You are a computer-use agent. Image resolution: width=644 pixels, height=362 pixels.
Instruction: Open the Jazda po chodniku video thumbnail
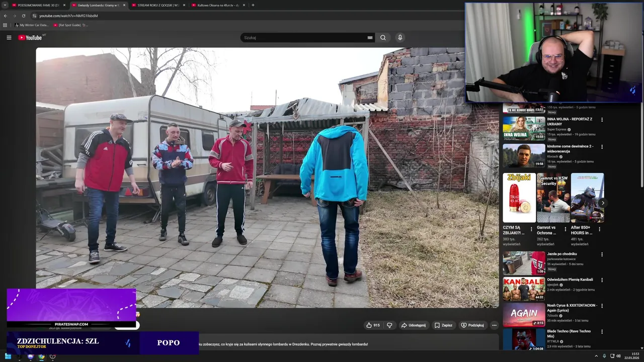click(524, 263)
